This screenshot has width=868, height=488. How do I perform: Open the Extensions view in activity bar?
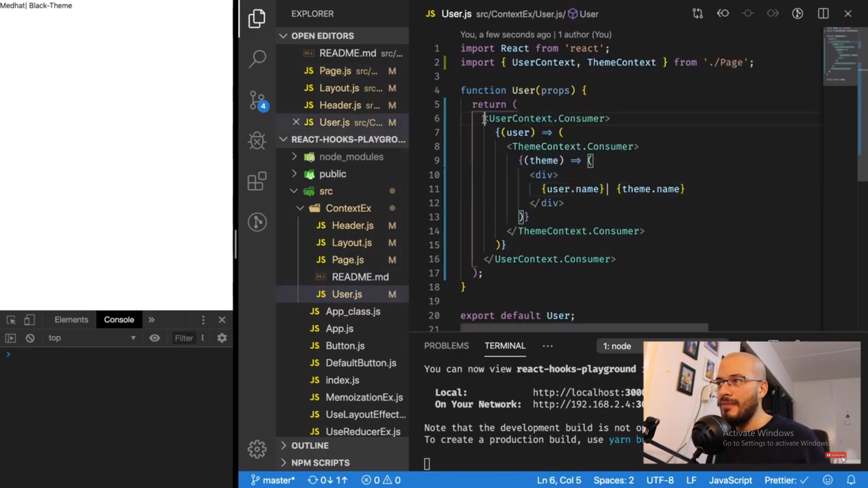pyautogui.click(x=257, y=181)
